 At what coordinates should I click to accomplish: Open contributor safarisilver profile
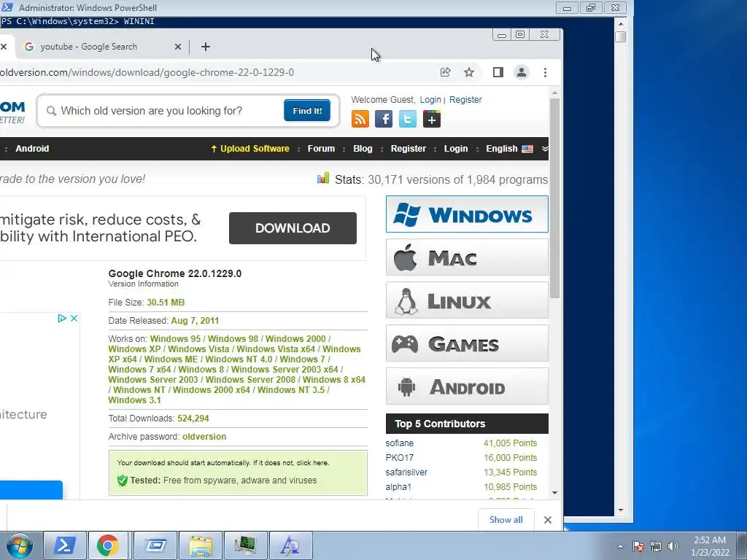click(406, 472)
